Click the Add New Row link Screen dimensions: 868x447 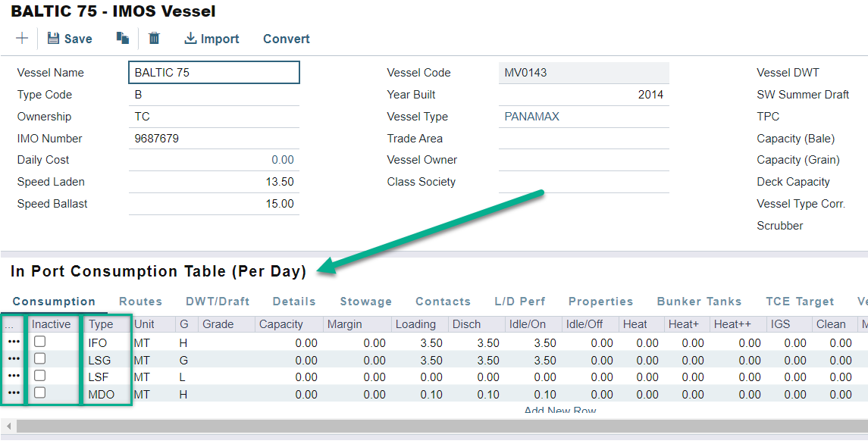559,411
